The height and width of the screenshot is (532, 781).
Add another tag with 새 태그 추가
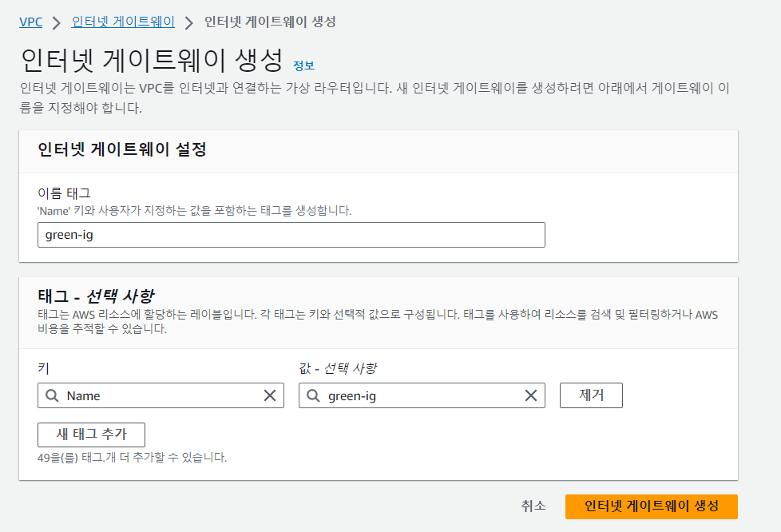[x=92, y=435]
